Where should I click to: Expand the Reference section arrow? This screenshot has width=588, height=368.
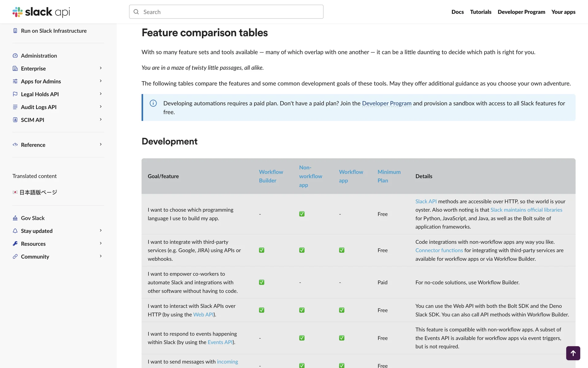point(100,144)
